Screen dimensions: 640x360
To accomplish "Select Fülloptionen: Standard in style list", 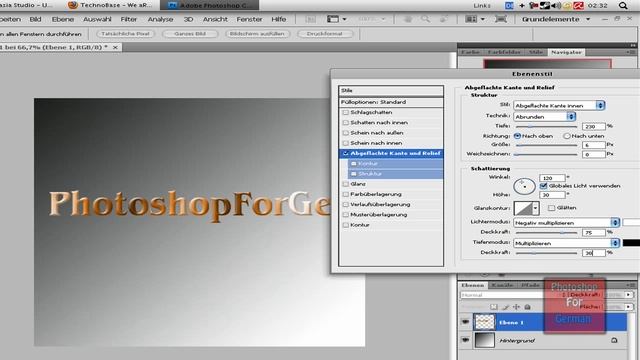I will 391,102.
